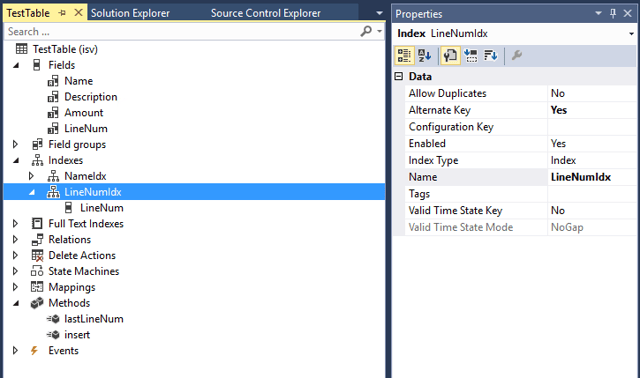Click the Delete Actions icon
640x378 pixels.
click(37, 256)
